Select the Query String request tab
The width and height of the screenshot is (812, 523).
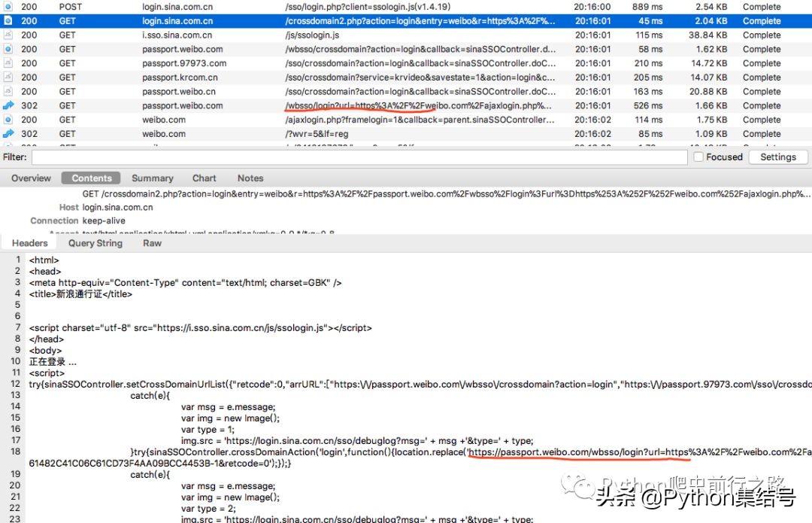coord(95,243)
